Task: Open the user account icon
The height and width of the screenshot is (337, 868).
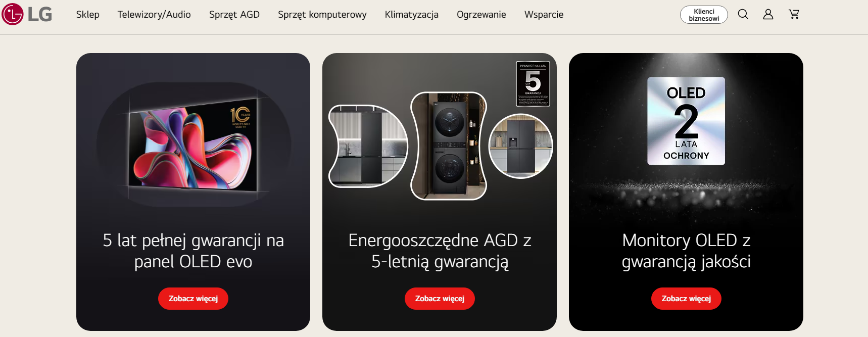Action: tap(768, 14)
